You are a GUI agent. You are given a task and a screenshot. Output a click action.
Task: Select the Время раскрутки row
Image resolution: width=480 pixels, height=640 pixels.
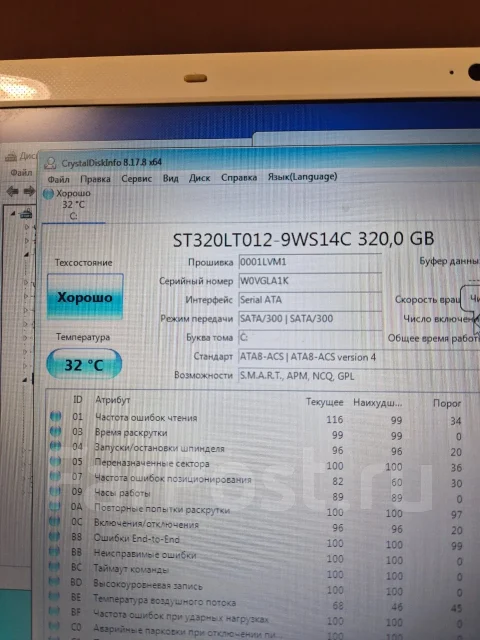coord(264,433)
